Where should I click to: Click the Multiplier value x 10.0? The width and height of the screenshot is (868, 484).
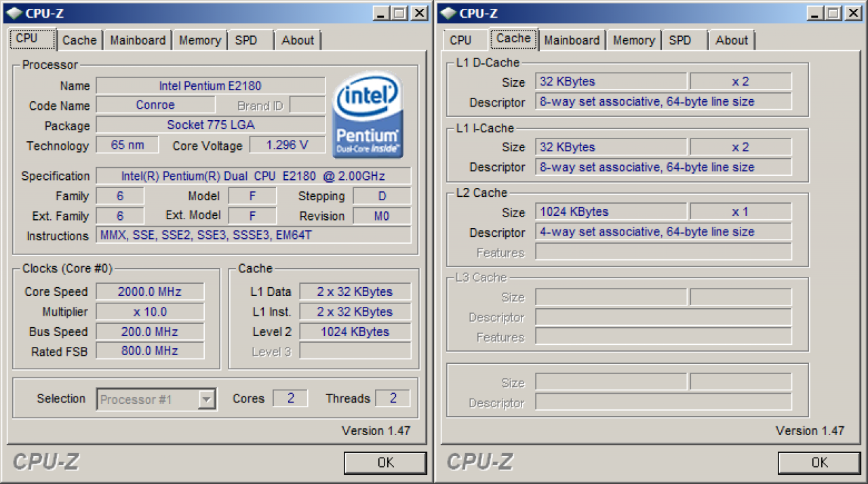[150, 312]
